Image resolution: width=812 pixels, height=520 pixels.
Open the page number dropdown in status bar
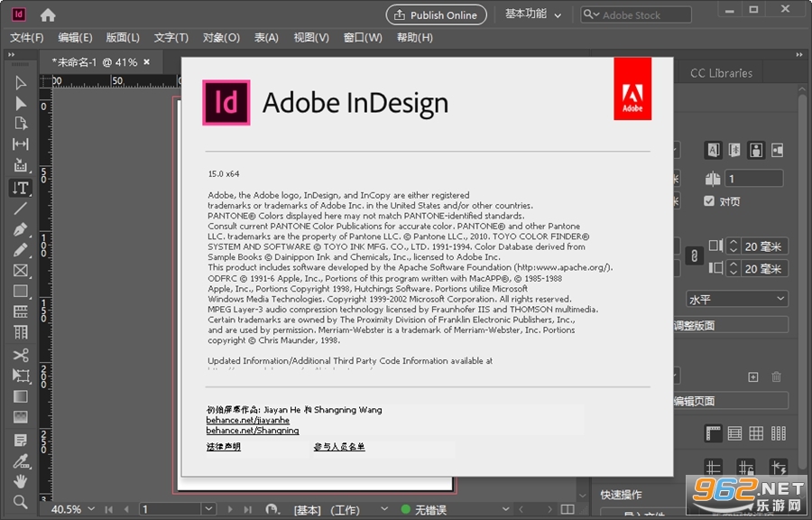208,510
